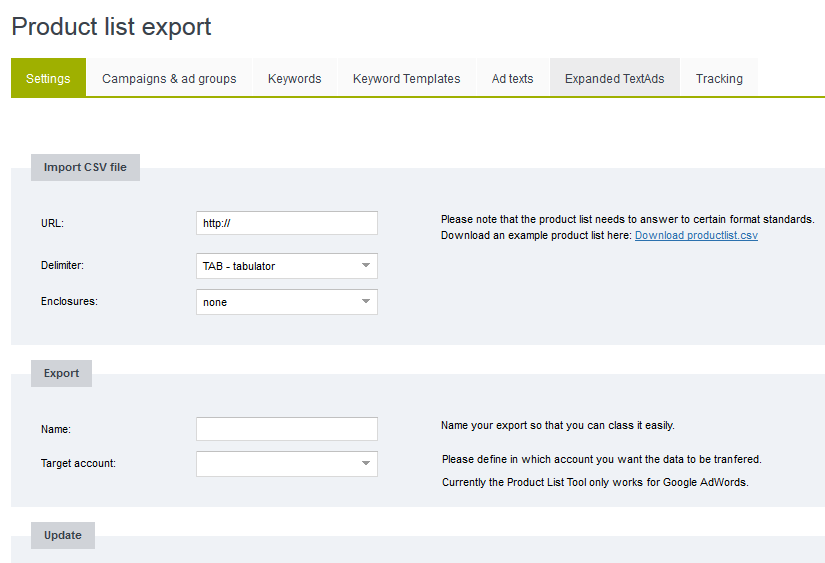The height and width of the screenshot is (563, 825).
Task: Click the Delimiter field label
Action: 62,266
